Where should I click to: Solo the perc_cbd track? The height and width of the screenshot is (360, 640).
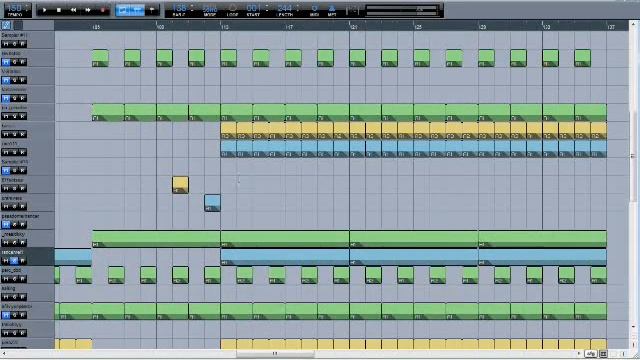(x=14, y=279)
